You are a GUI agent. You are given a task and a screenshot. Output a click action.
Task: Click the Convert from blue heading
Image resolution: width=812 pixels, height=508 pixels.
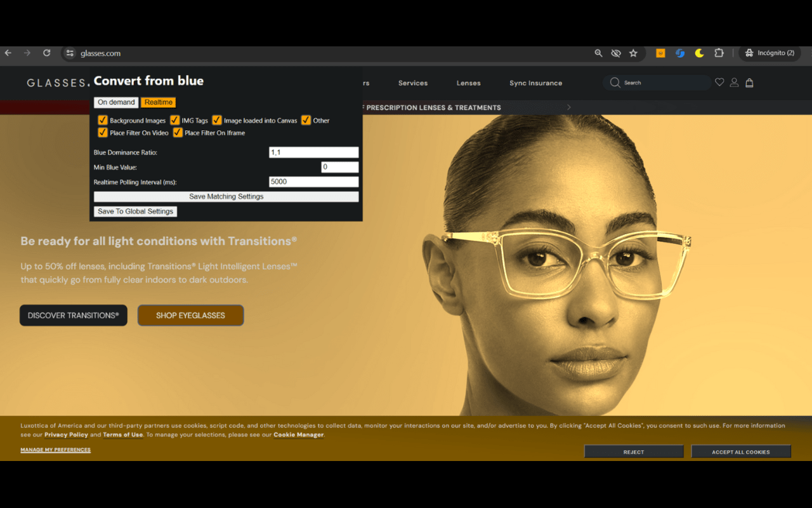[x=148, y=81]
